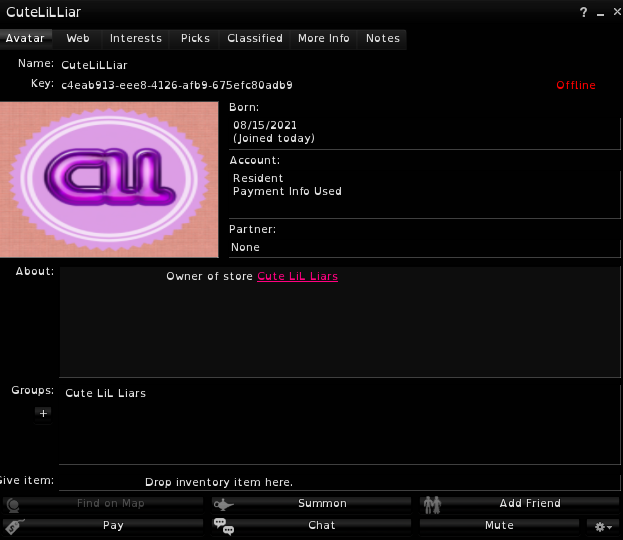Switch to the Avatar tab
623x540 pixels.
tap(25, 39)
